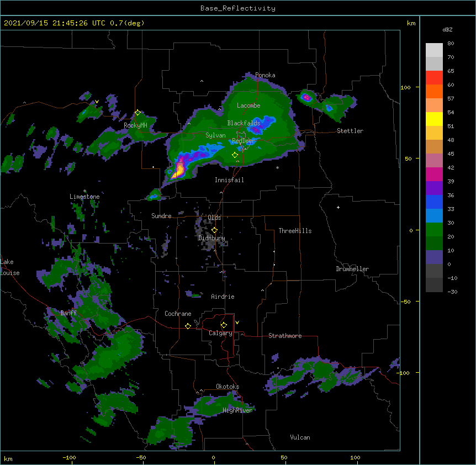Click the dBZ legend heading

coord(447,29)
